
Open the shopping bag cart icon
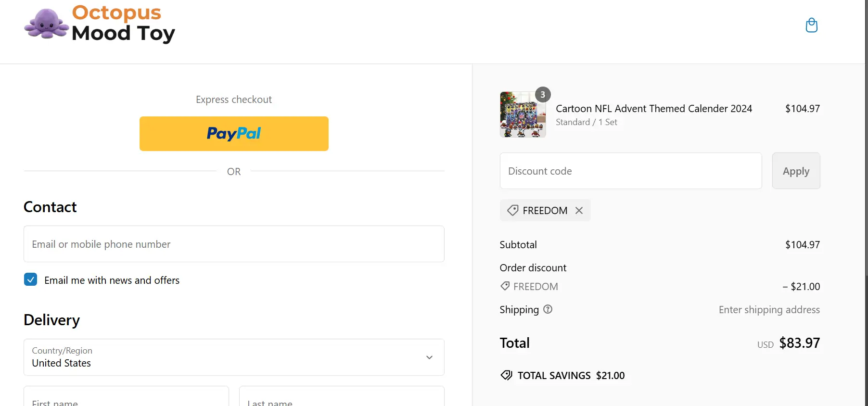click(x=811, y=25)
